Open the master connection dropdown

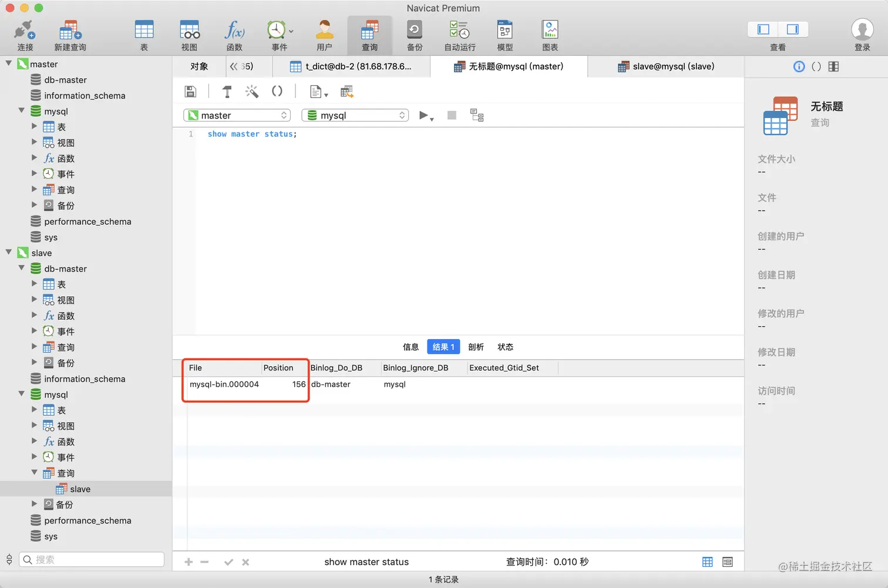pyautogui.click(x=237, y=116)
